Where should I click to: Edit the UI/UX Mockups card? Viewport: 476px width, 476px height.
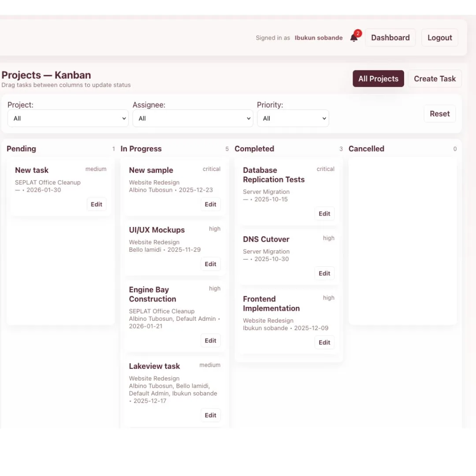coord(210,264)
